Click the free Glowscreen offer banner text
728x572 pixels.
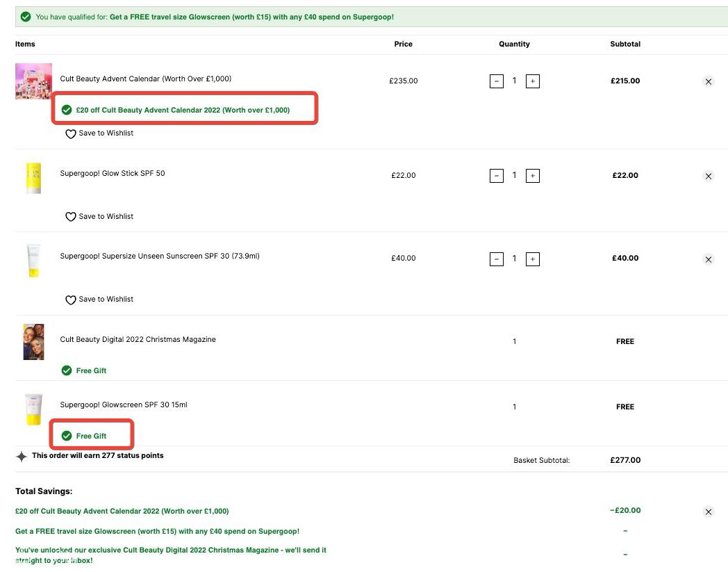(251, 17)
